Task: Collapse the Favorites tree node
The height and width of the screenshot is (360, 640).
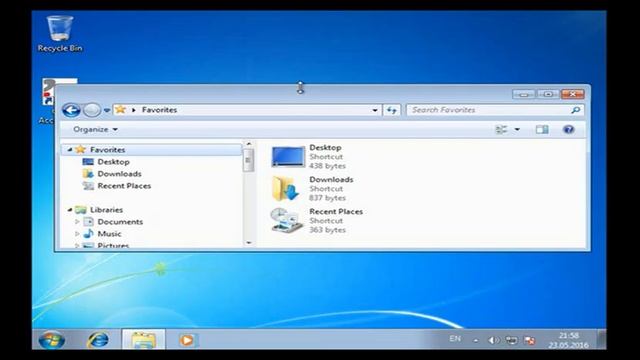Action: click(70, 150)
